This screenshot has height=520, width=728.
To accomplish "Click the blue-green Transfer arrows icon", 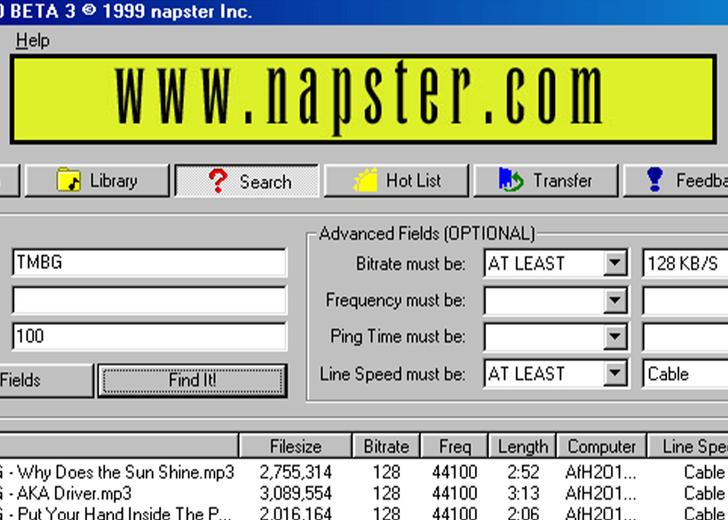I will (x=511, y=180).
